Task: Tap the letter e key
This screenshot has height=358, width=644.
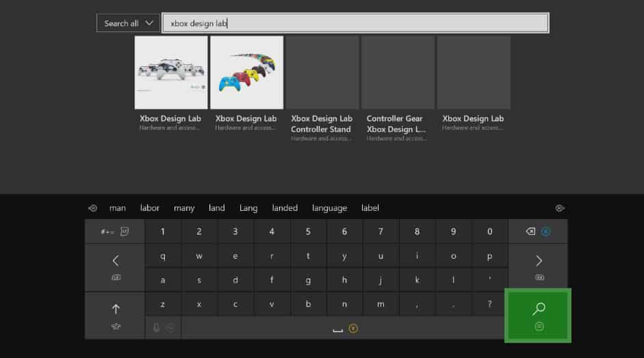Action: pyautogui.click(x=235, y=256)
